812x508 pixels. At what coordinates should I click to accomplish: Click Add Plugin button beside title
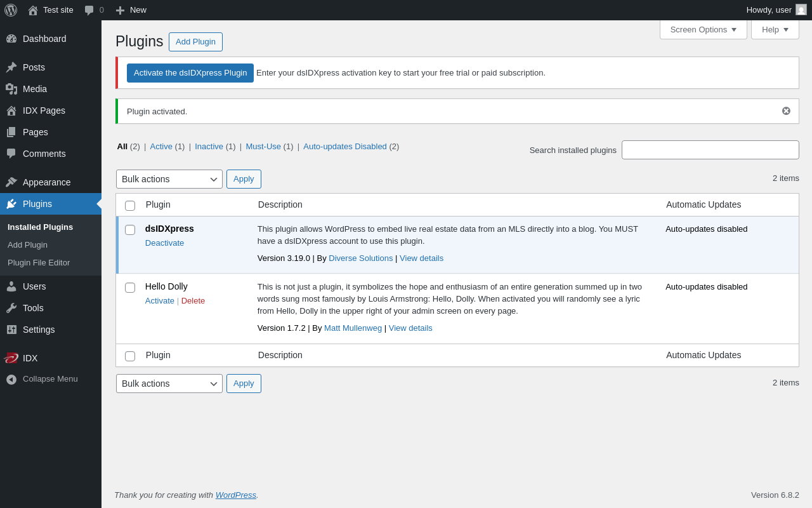[195, 42]
